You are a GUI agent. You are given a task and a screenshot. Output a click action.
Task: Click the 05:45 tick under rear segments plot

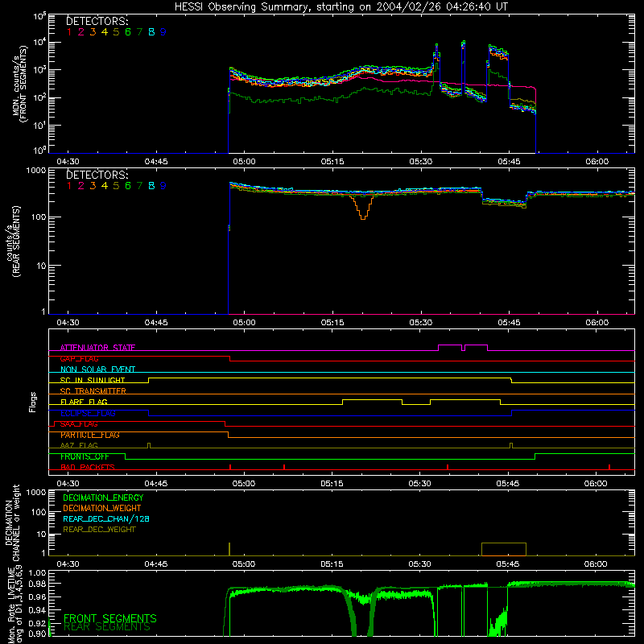pyautogui.click(x=509, y=323)
